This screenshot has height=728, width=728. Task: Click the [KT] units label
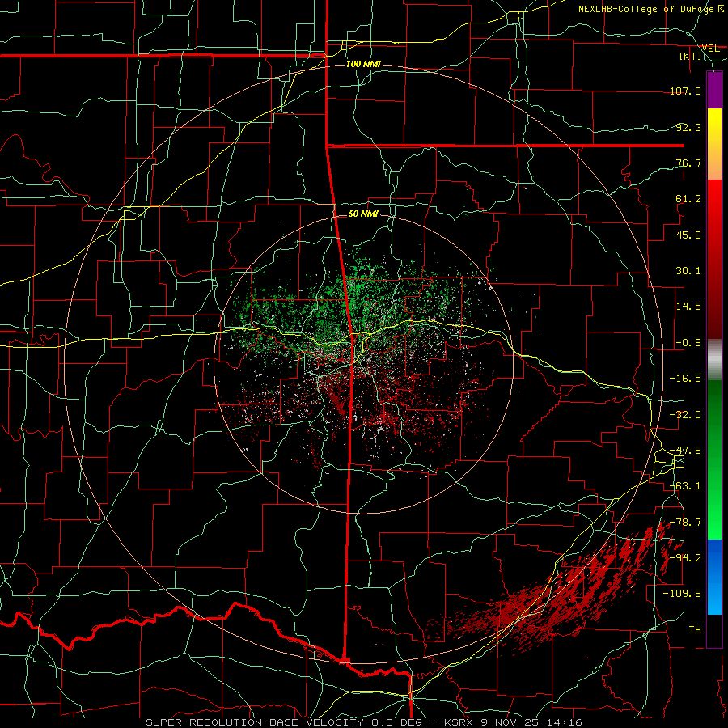point(691,56)
